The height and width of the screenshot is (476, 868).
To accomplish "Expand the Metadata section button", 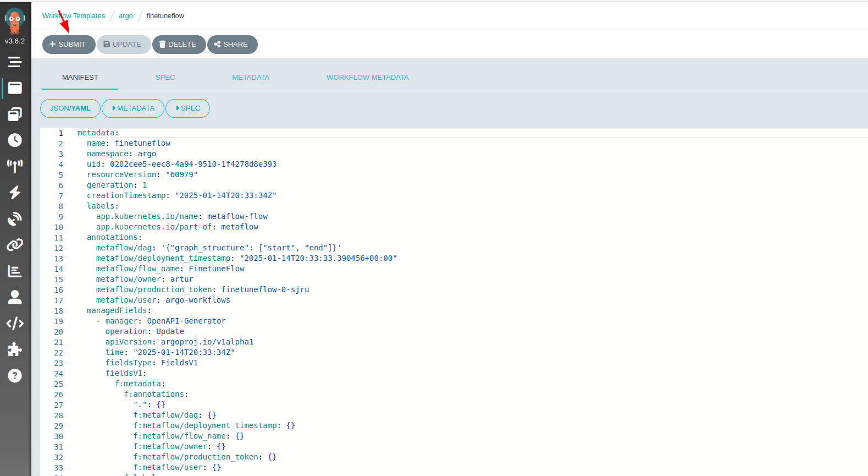I will (x=133, y=108).
